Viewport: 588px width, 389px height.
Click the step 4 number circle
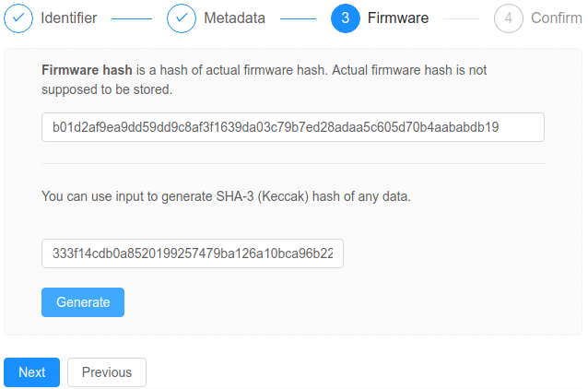tap(508, 18)
